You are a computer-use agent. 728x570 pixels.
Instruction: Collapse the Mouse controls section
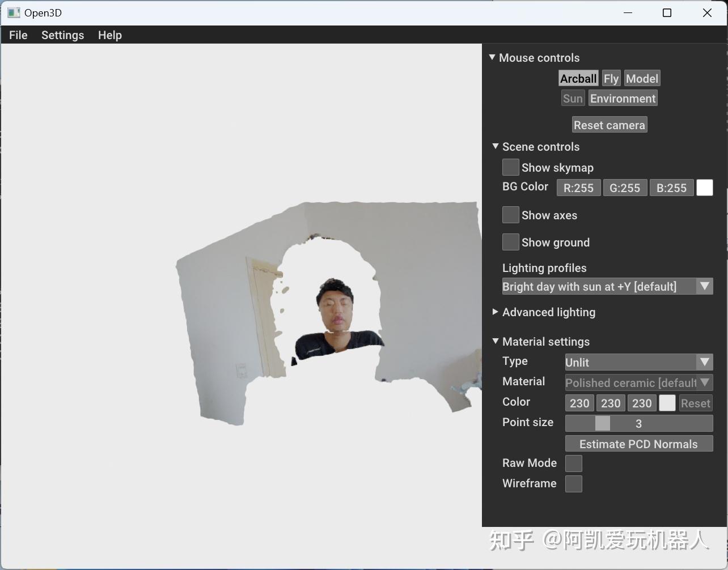pos(491,57)
